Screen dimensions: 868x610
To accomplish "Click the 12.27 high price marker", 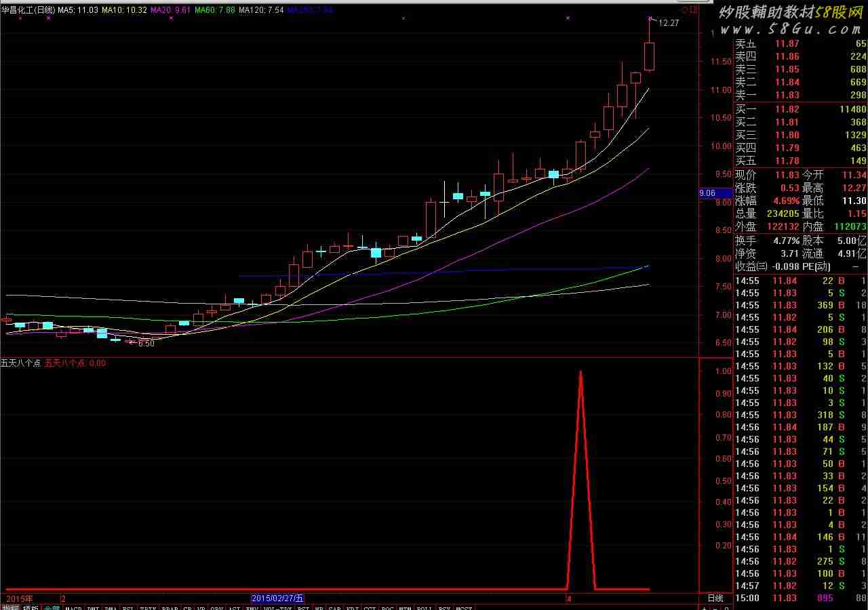I will click(x=669, y=23).
